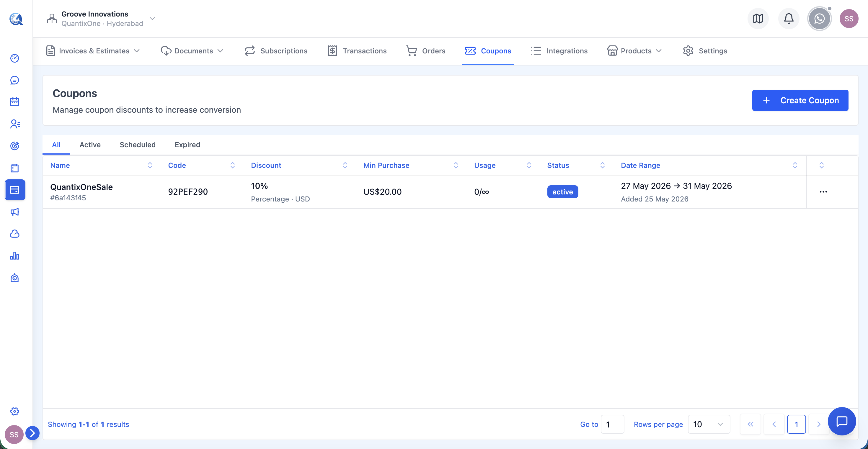This screenshot has width=868, height=449.
Task: Open the Settings tab in the top nav
Action: point(705,51)
